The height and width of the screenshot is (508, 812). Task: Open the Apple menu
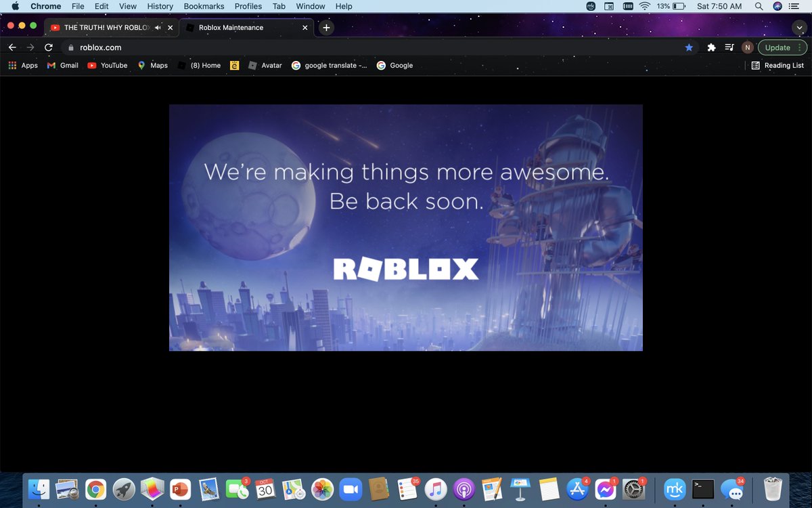click(16, 6)
